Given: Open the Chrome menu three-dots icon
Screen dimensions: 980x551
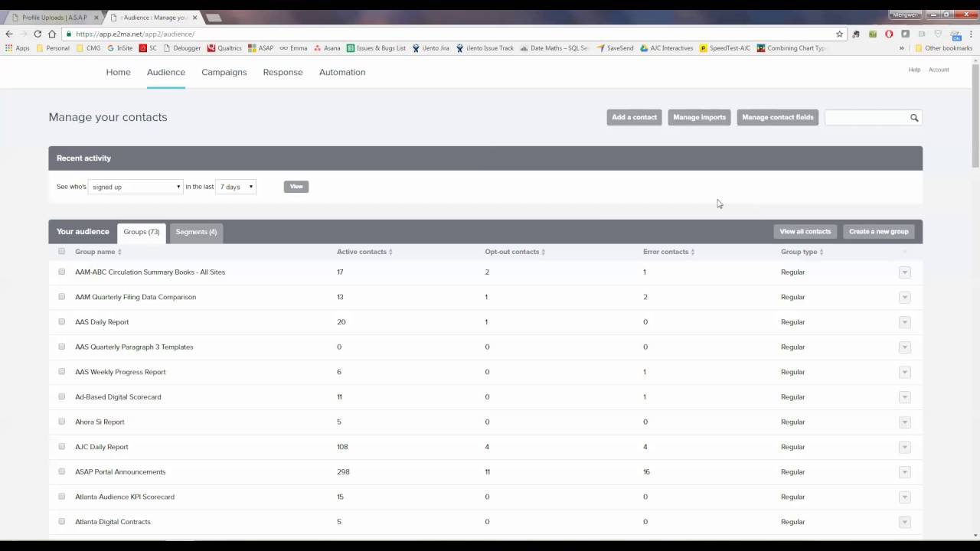Looking at the screenshot, I should click(971, 34).
